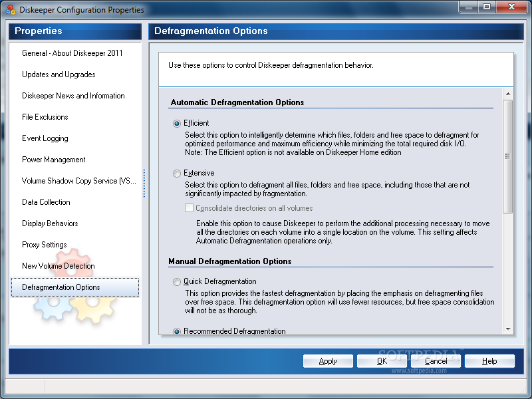This screenshot has width=532, height=399.
Task: Click the Manual Defragmentation Options heading
Action: pyautogui.click(x=230, y=261)
